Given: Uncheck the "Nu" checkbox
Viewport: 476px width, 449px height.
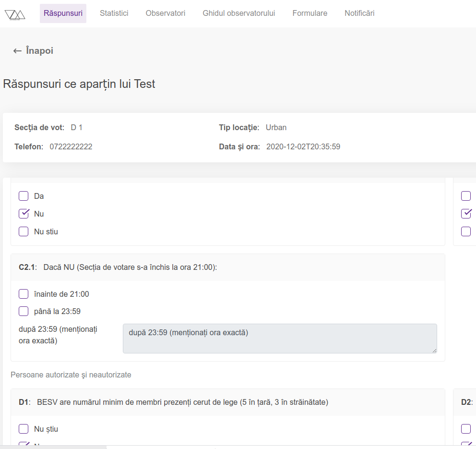Looking at the screenshot, I should click(x=24, y=213).
